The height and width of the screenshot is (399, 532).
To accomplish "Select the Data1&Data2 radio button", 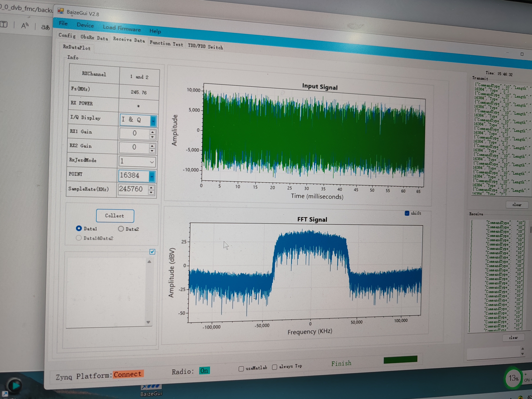I will pyautogui.click(x=79, y=238).
